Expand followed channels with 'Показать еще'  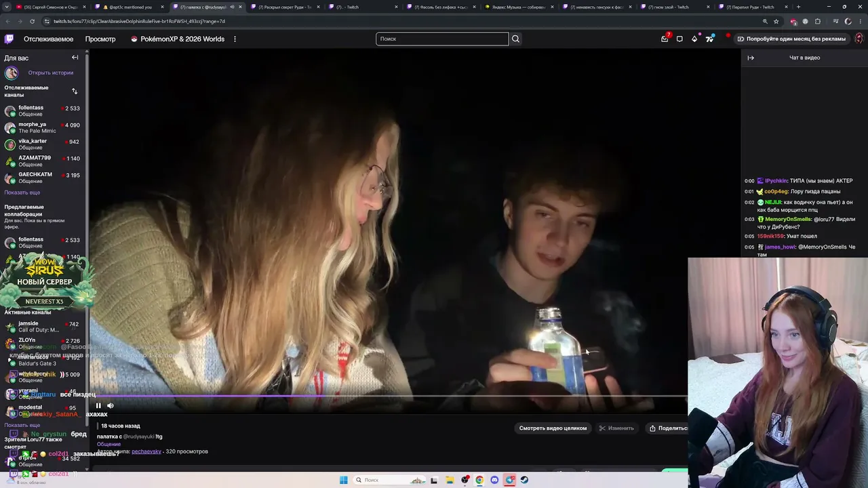[22, 192]
